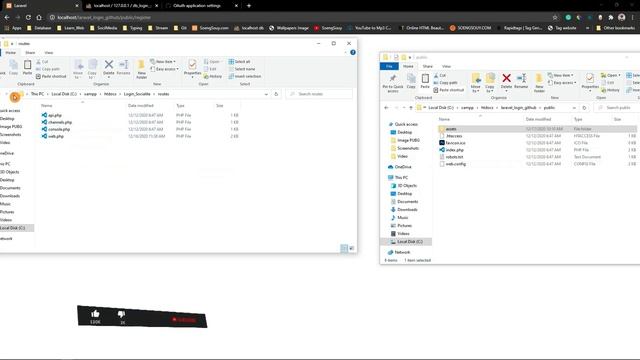Select api.php file in routes window

click(52, 116)
